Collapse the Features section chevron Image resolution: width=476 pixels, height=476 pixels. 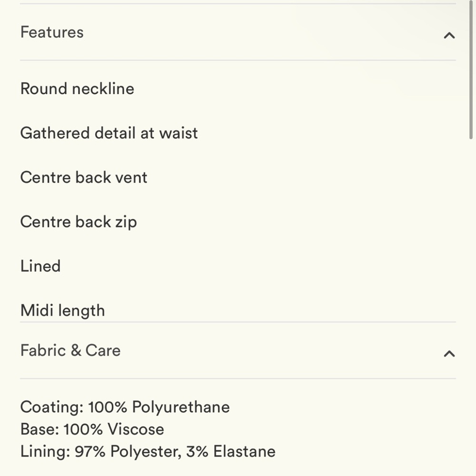point(449,36)
